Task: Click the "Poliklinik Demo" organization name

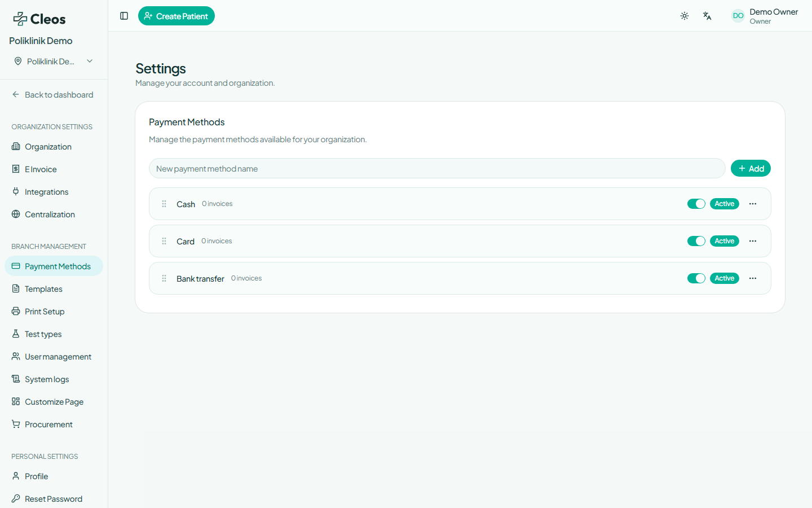Action: pyautogui.click(x=41, y=41)
